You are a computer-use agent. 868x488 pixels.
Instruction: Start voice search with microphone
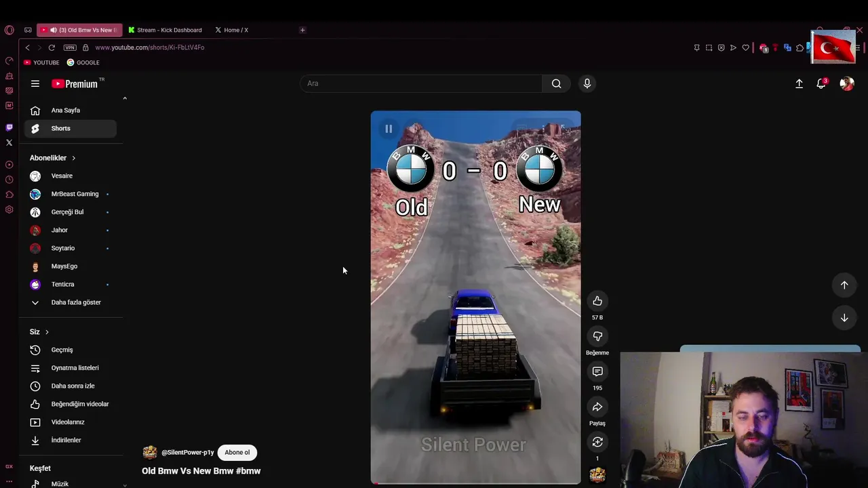pyautogui.click(x=587, y=83)
